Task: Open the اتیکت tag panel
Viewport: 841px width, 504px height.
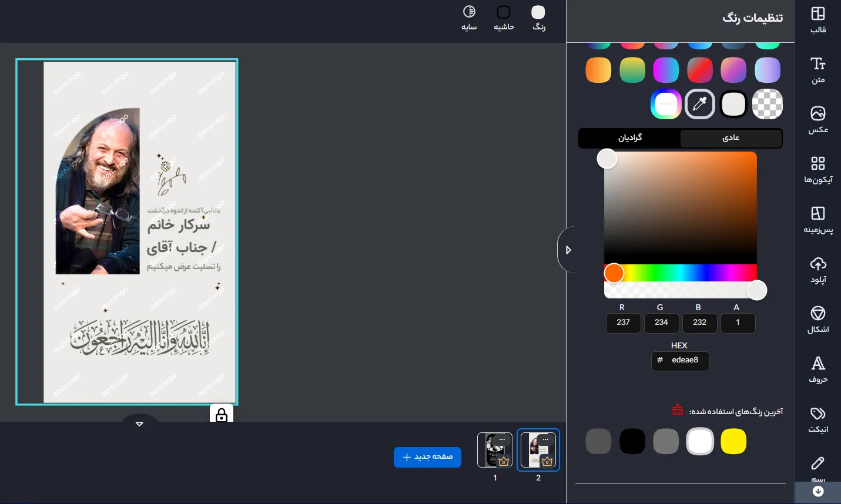Action: click(x=818, y=419)
